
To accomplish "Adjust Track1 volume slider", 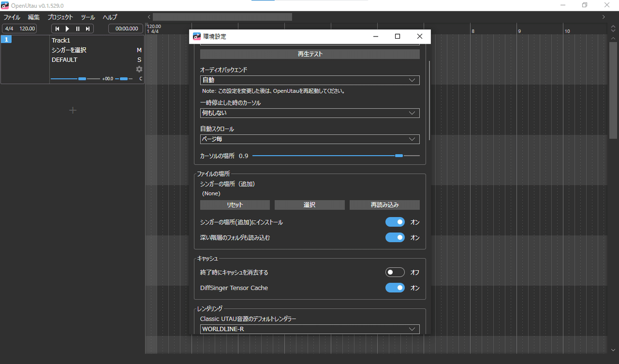I will (75, 79).
